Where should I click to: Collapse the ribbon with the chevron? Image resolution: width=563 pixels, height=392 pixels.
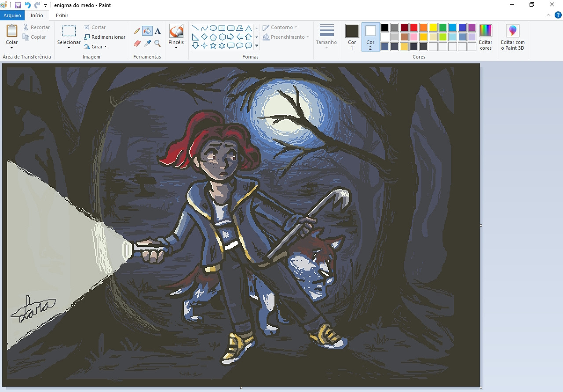click(548, 15)
